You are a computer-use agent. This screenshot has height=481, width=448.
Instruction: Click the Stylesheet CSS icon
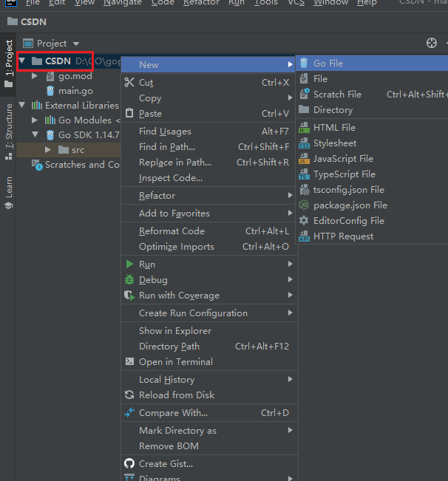tap(304, 143)
